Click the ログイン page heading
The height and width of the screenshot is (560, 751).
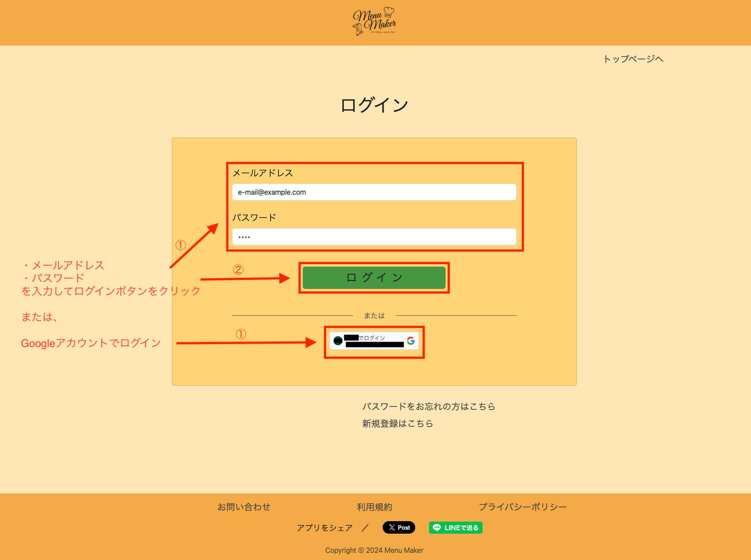click(374, 105)
